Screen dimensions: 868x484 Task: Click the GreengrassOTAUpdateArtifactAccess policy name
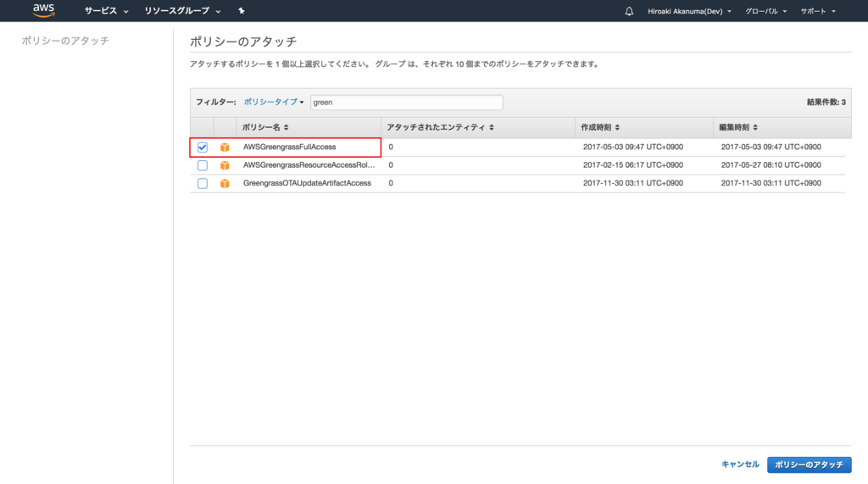click(307, 183)
